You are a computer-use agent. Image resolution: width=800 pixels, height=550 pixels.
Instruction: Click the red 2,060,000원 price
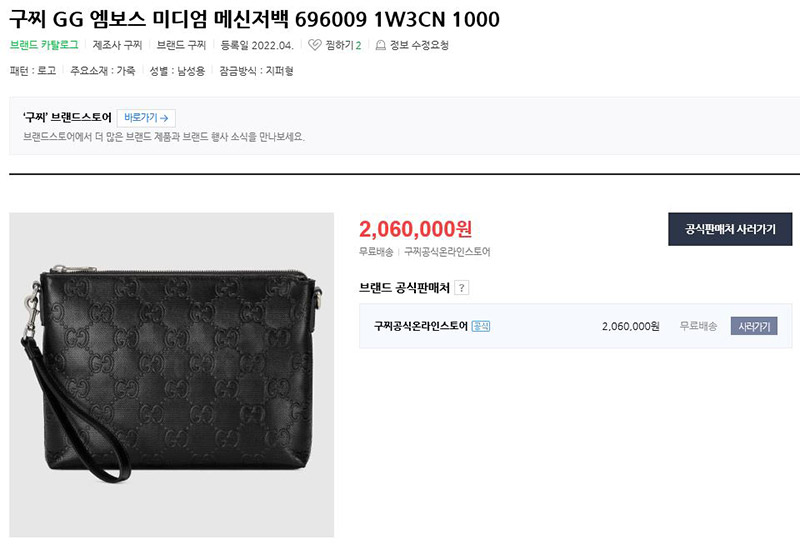tap(415, 229)
